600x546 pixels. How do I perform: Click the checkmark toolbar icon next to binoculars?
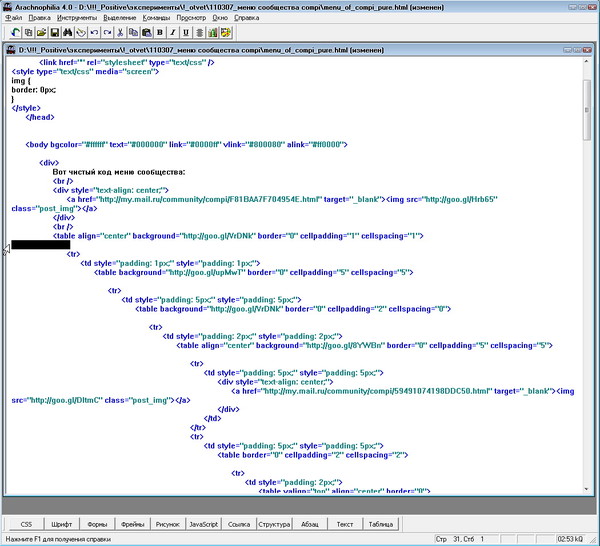[x=81, y=33]
